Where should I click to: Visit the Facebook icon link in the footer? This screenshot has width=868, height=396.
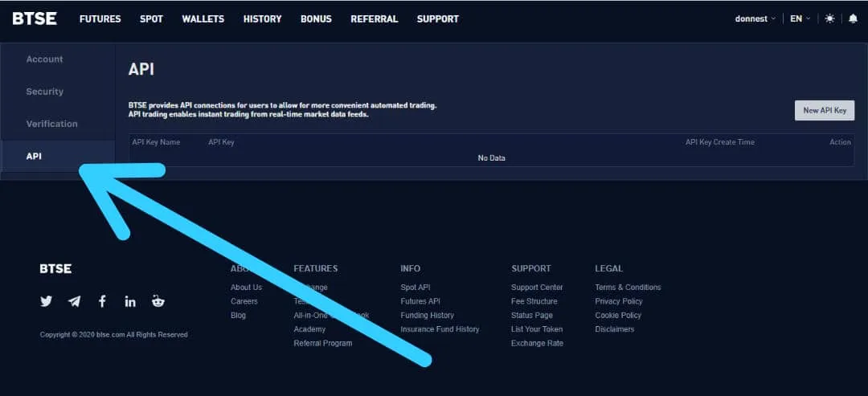point(102,301)
